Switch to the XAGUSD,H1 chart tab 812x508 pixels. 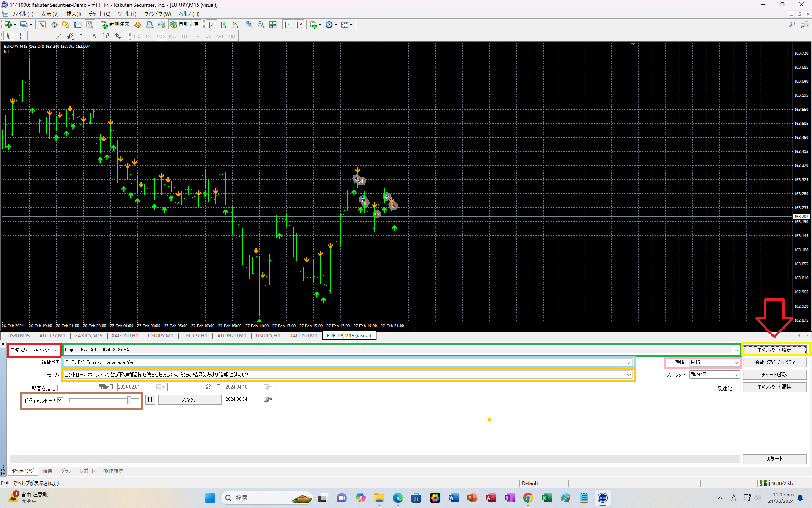coord(125,336)
